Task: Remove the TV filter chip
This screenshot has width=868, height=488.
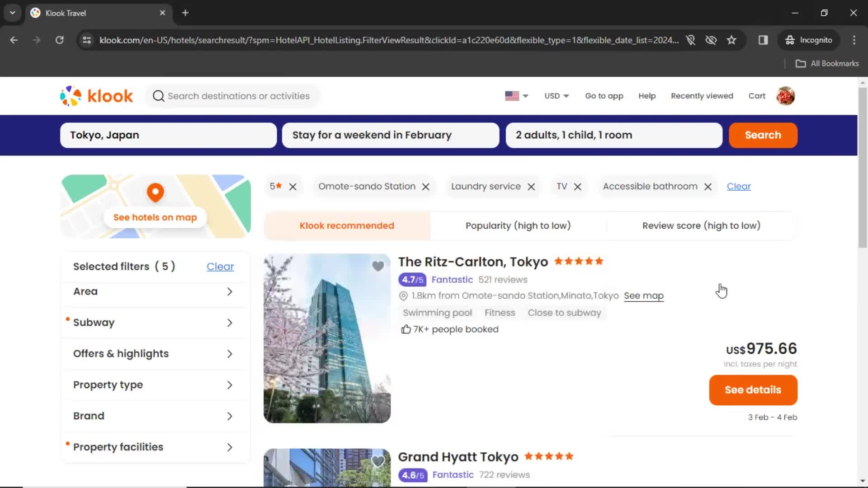Action: [578, 187]
